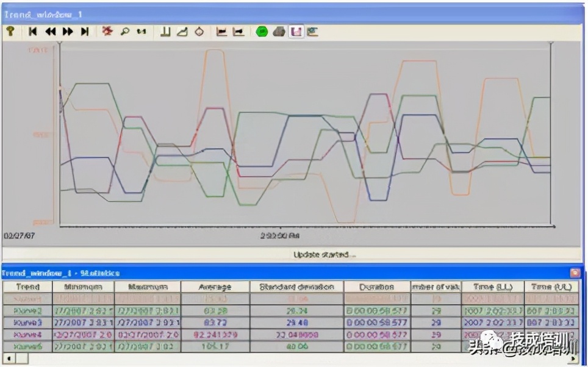
Task: Click the highlighted statistics area icon
Action: [x=296, y=31]
